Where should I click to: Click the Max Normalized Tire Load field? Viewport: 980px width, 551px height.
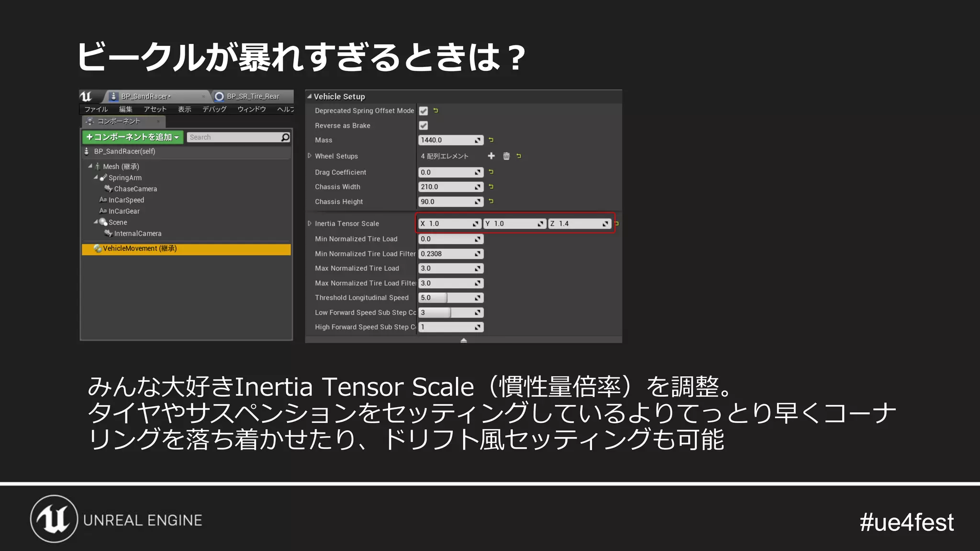(x=451, y=268)
